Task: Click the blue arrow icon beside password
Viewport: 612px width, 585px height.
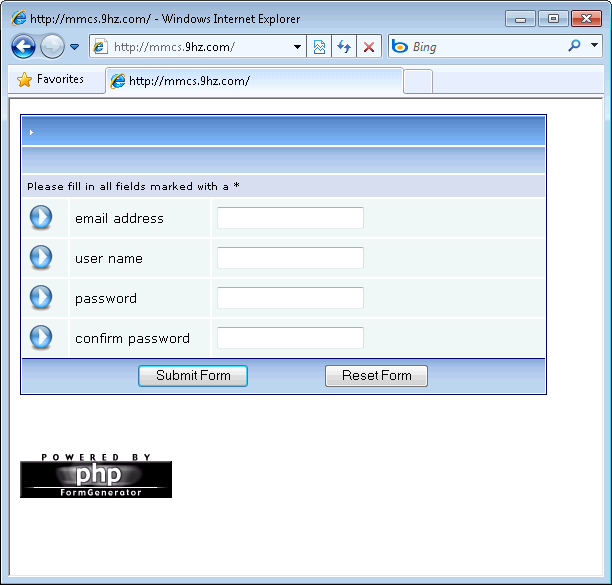Action: (41, 297)
